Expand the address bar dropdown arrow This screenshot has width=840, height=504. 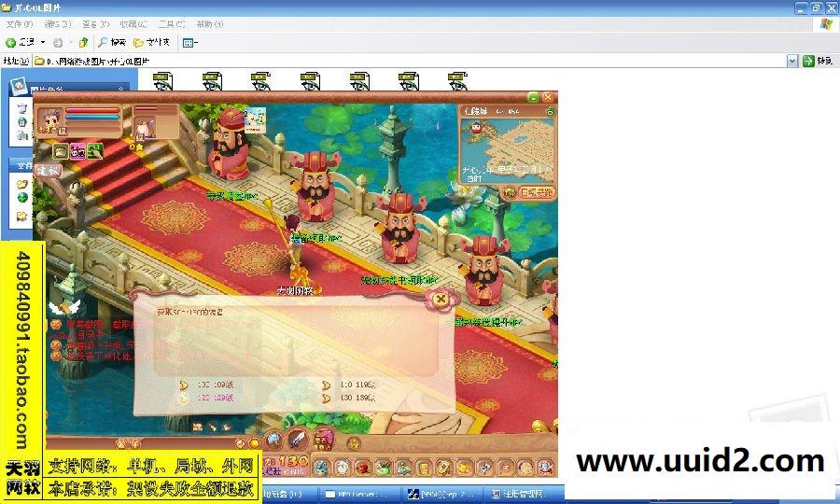pyautogui.click(x=792, y=61)
